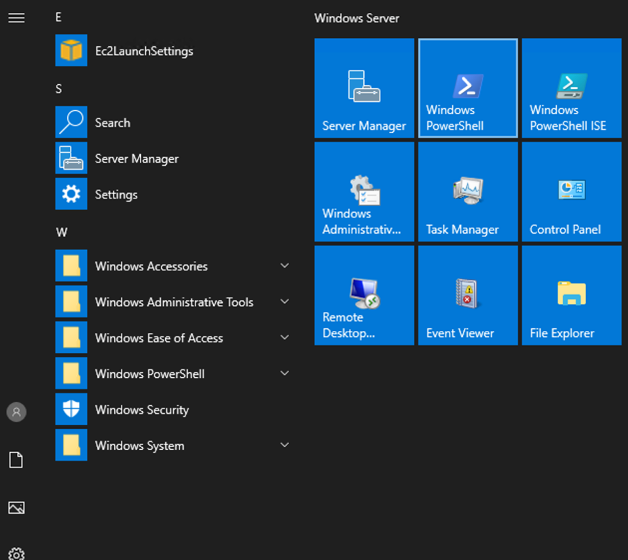Viewport: 628px width, 560px height.
Task: Click the letter W section header
Action: click(x=62, y=232)
